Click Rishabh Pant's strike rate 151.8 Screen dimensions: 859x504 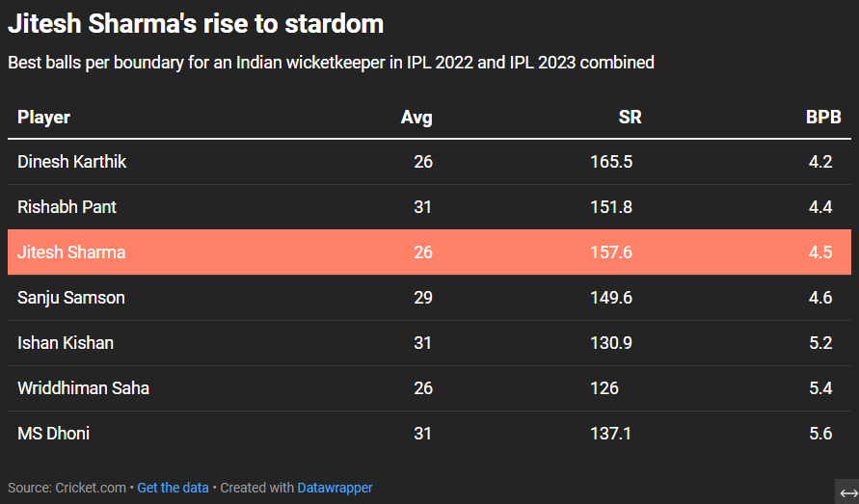611,207
